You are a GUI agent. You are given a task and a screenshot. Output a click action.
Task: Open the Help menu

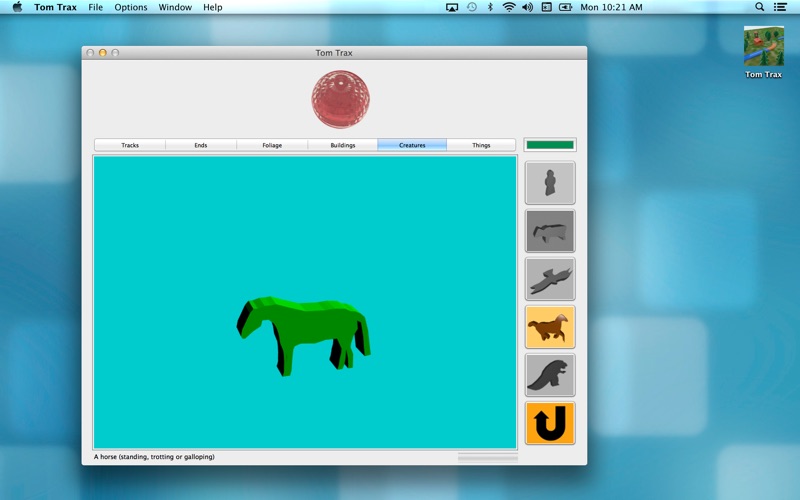[213, 7]
